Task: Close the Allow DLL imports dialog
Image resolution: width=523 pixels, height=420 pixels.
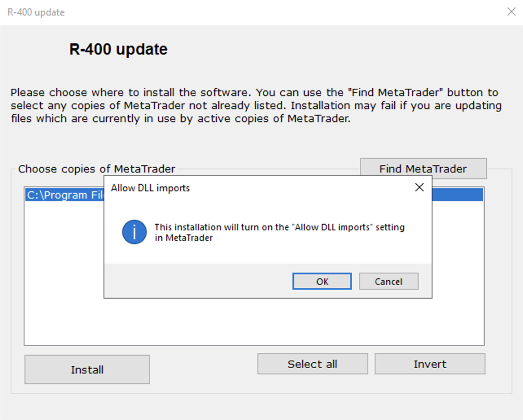Action: pos(419,187)
